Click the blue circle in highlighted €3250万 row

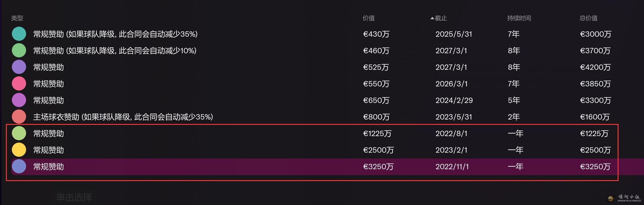[x=19, y=166]
